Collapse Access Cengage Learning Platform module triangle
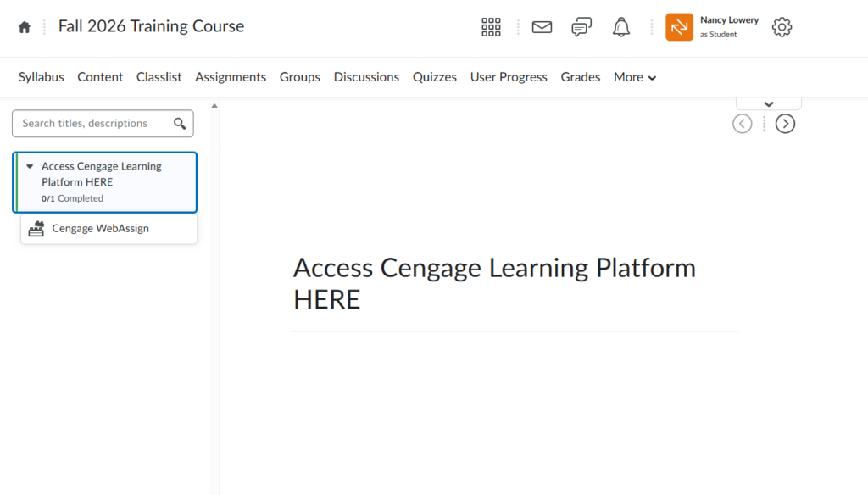This screenshot has height=495, width=868. pyautogui.click(x=30, y=166)
